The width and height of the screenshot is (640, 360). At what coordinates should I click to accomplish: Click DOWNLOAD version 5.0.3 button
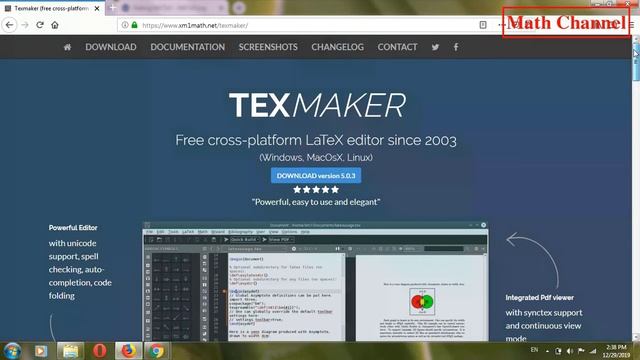[316, 176]
